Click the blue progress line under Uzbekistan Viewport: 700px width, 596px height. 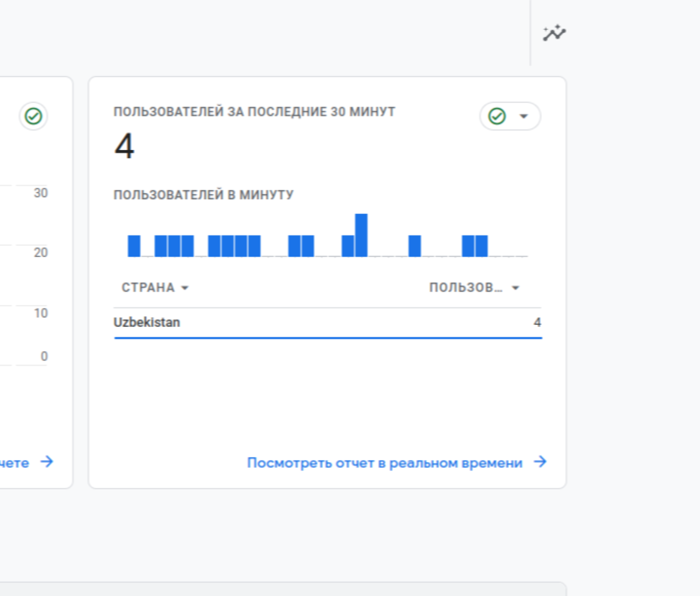point(328,338)
